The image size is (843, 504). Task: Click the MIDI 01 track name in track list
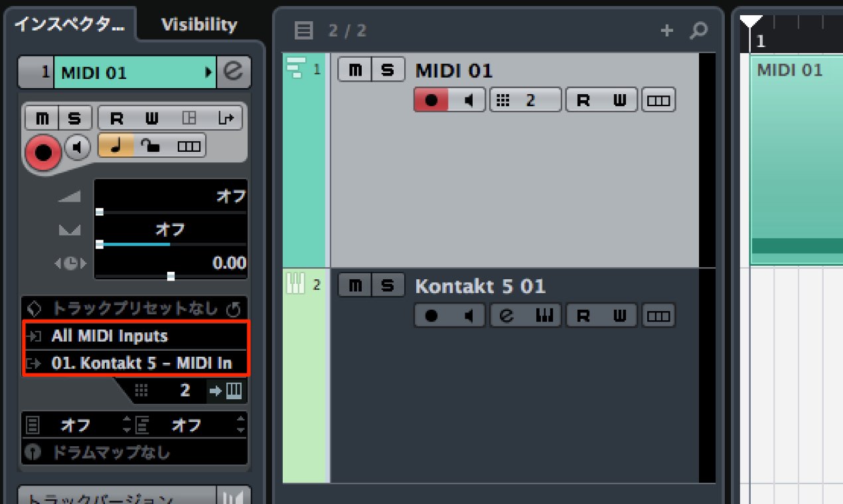tap(453, 70)
